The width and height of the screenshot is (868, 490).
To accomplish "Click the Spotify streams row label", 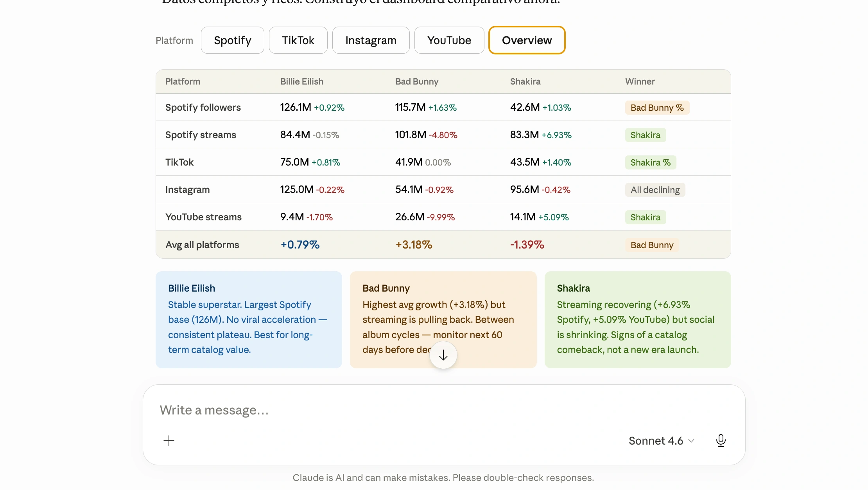I will pyautogui.click(x=201, y=135).
